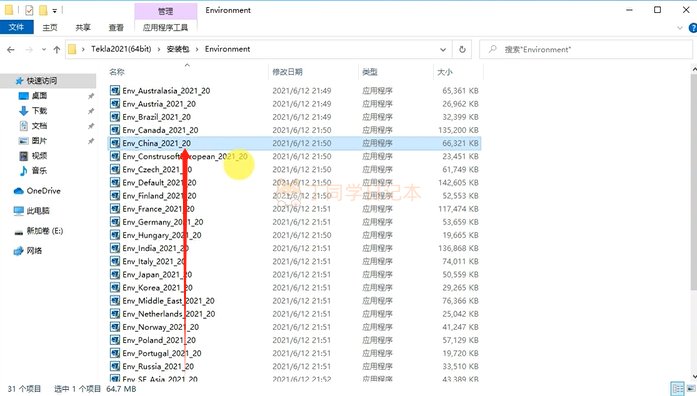Open recent locations dropdown arrow

point(44,50)
